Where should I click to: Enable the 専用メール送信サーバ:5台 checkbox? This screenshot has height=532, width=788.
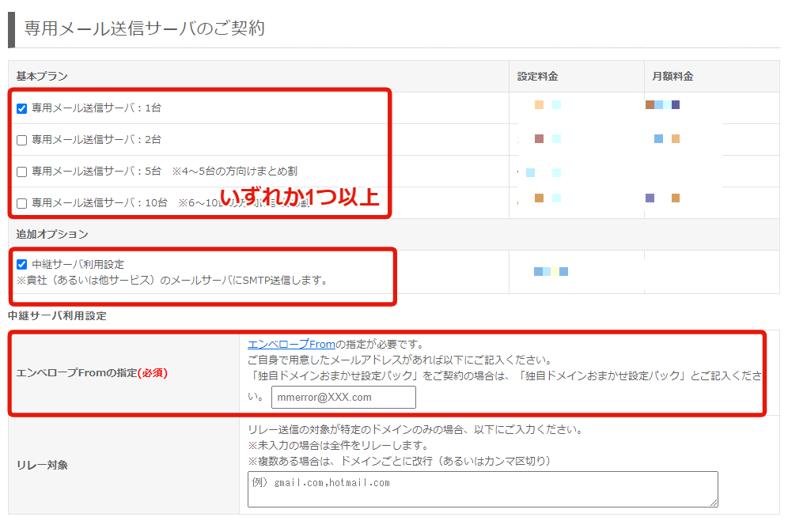22,172
